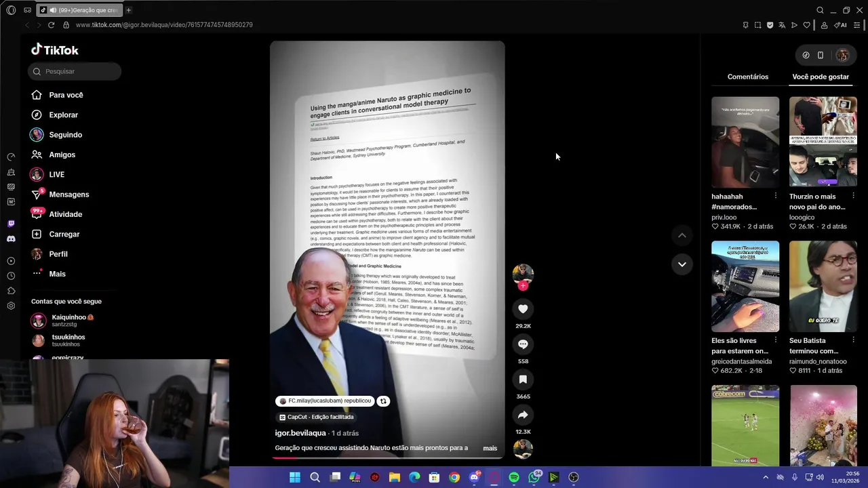The height and width of the screenshot is (488, 868).
Task: Go to the next video using the down chevron
Action: tap(682, 264)
